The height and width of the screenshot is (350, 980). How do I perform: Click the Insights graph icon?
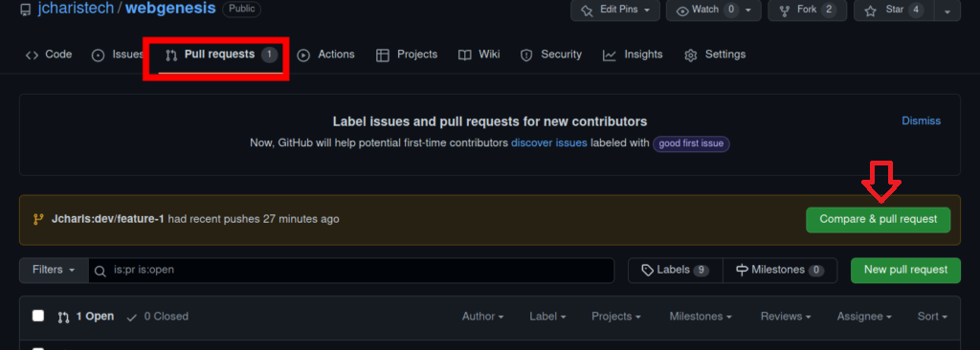click(610, 55)
